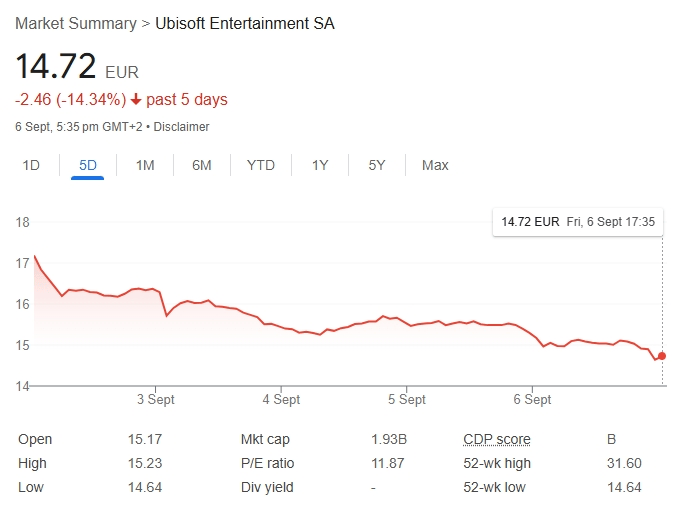Image resolution: width=680 pixels, height=514 pixels.
Task: Click the Market Summary breadcrumb link
Action: tap(75, 23)
